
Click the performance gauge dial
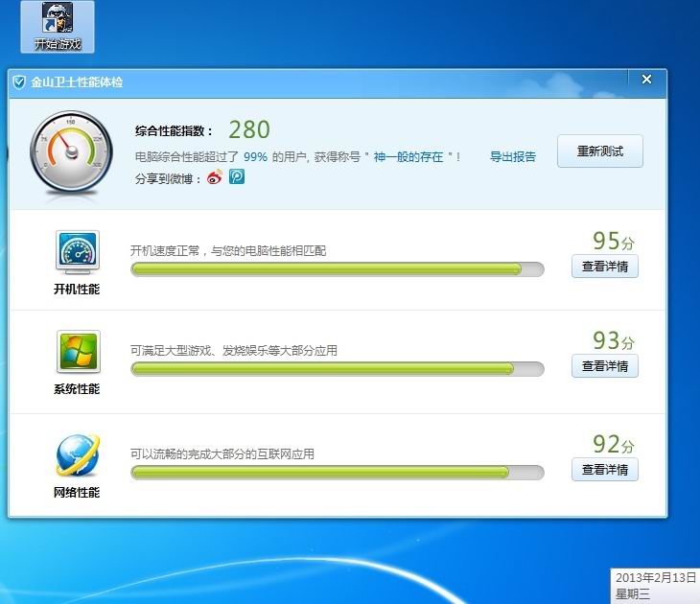(x=71, y=152)
